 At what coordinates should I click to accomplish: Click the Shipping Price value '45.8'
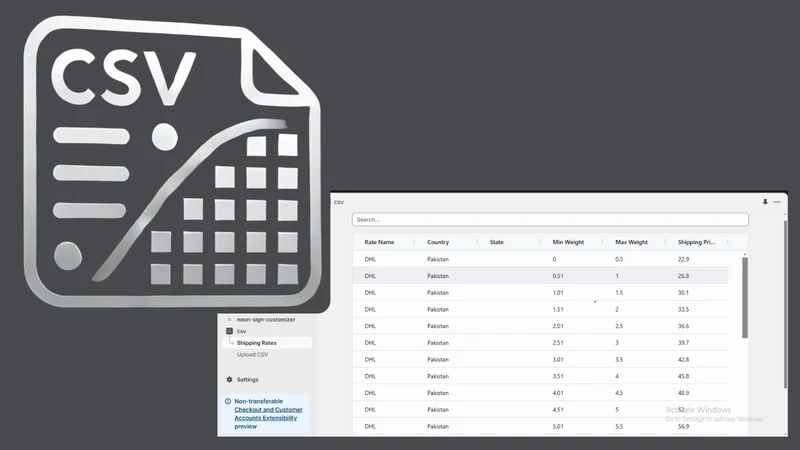pyautogui.click(x=683, y=376)
